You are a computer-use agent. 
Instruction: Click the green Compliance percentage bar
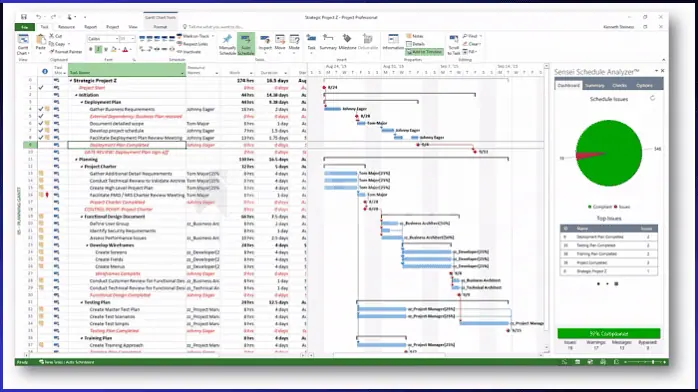[x=609, y=333]
